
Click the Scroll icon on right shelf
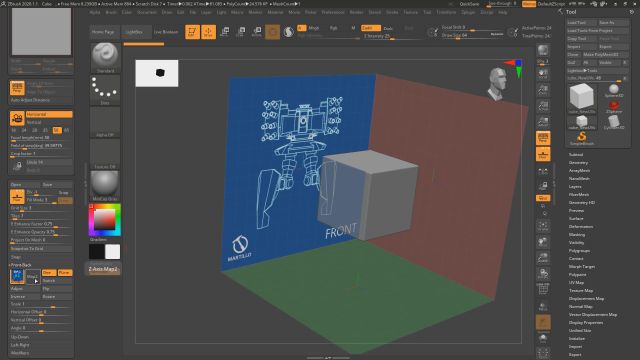(x=543, y=74)
